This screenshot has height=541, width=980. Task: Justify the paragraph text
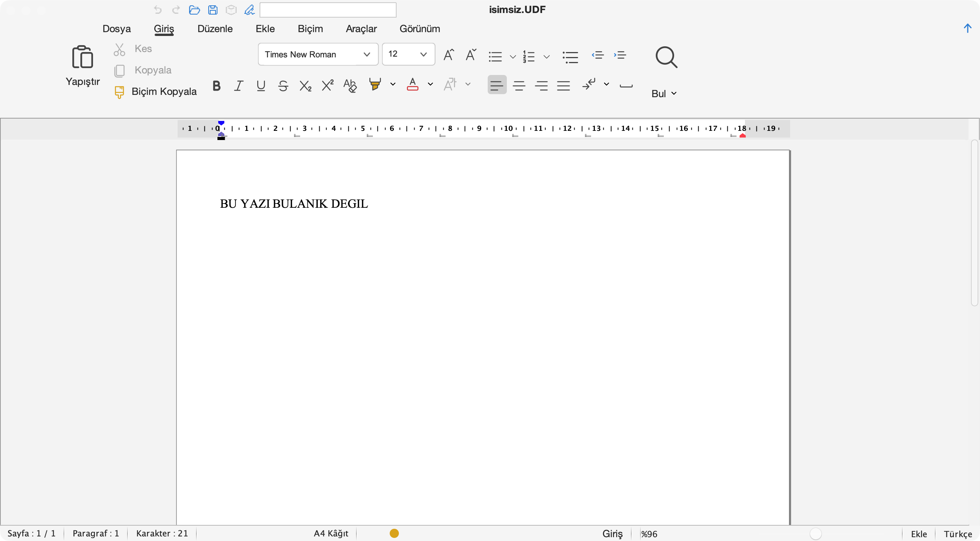point(563,85)
